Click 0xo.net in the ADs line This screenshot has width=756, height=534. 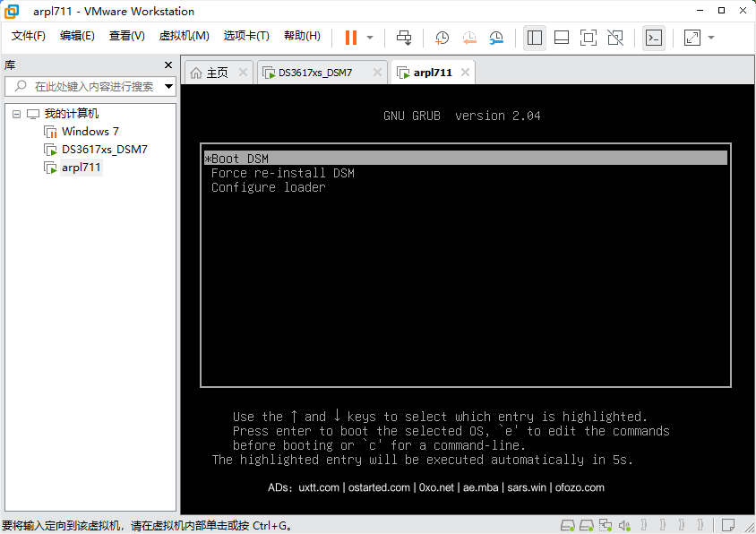point(436,487)
